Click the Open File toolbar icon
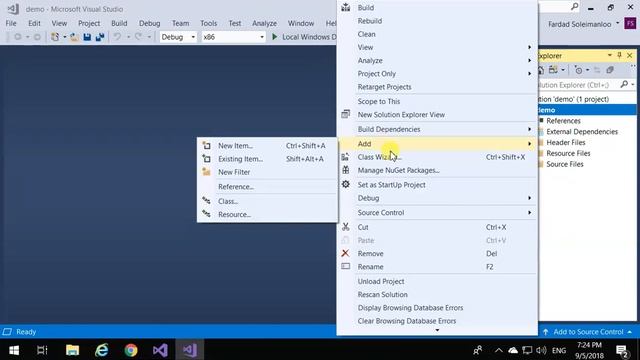 [74, 37]
